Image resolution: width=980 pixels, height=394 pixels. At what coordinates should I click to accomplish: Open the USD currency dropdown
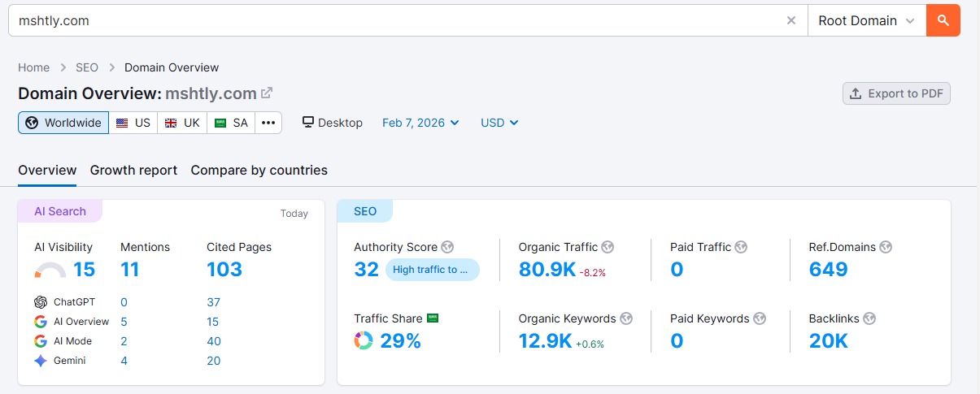pyautogui.click(x=499, y=123)
